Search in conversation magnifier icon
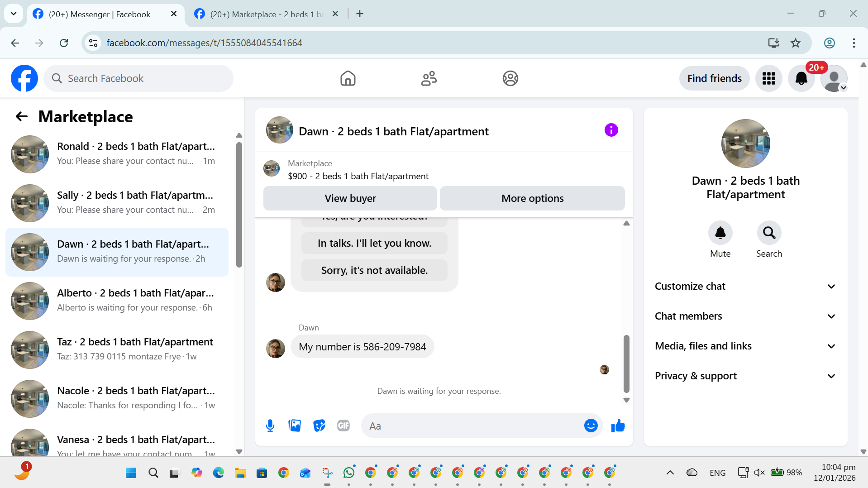Image resolution: width=868 pixels, height=488 pixels. (769, 233)
